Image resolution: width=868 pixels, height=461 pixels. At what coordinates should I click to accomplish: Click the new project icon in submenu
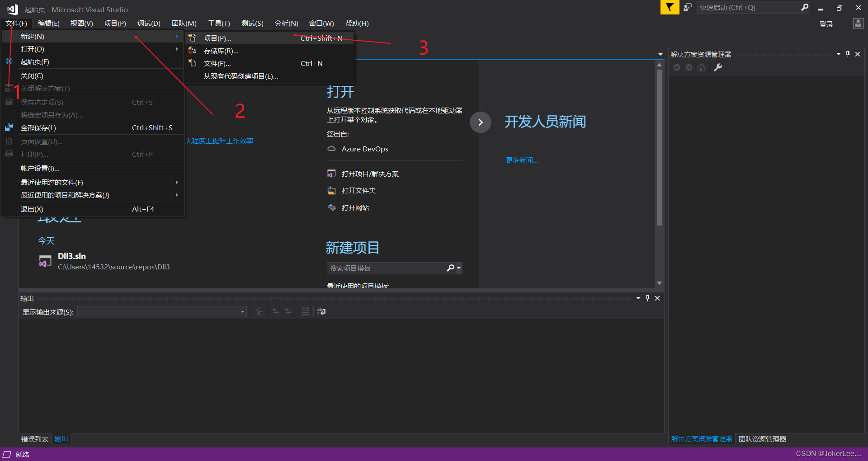click(x=192, y=38)
